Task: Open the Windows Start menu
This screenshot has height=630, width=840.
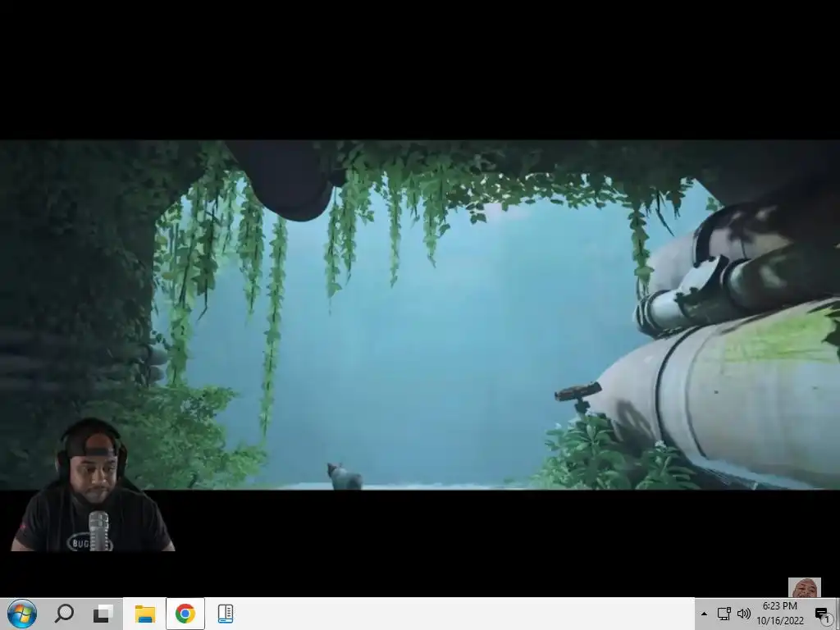Action: pyautogui.click(x=22, y=614)
